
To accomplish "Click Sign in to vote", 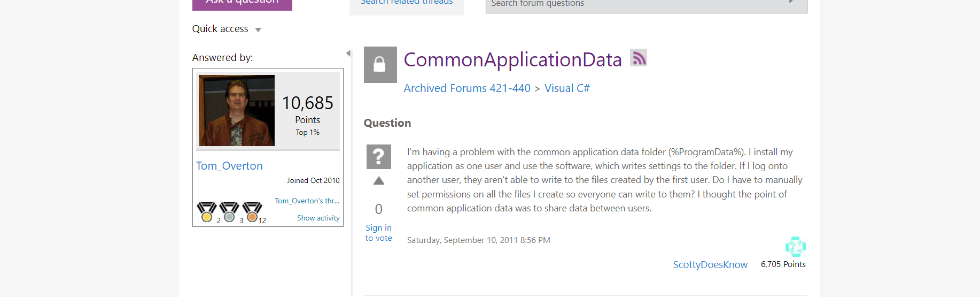I will tap(378, 233).
